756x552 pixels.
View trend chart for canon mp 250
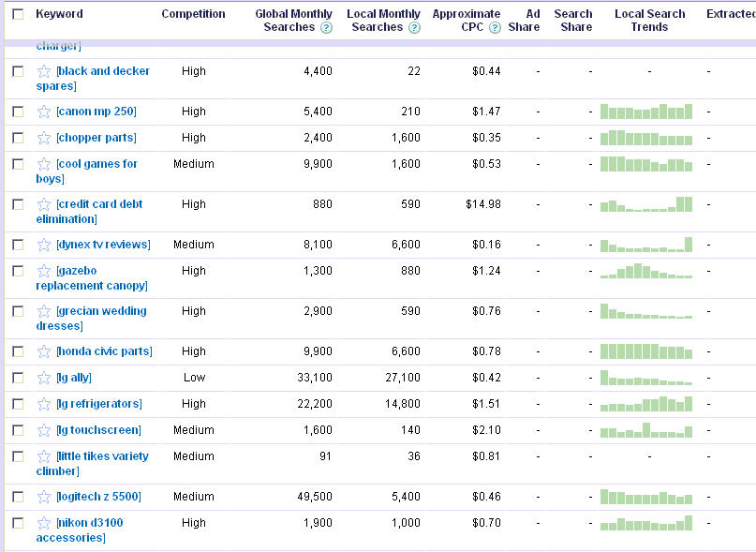tap(646, 112)
